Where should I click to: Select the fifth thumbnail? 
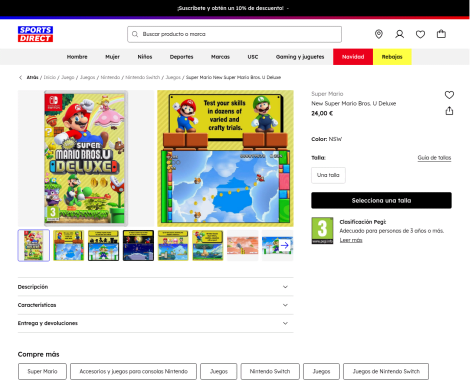[x=173, y=245]
